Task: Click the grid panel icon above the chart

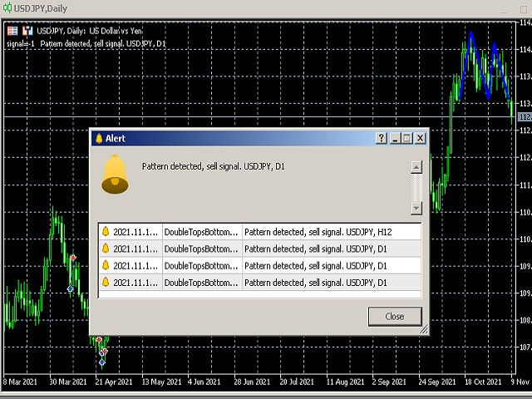Action: [x=12, y=31]
